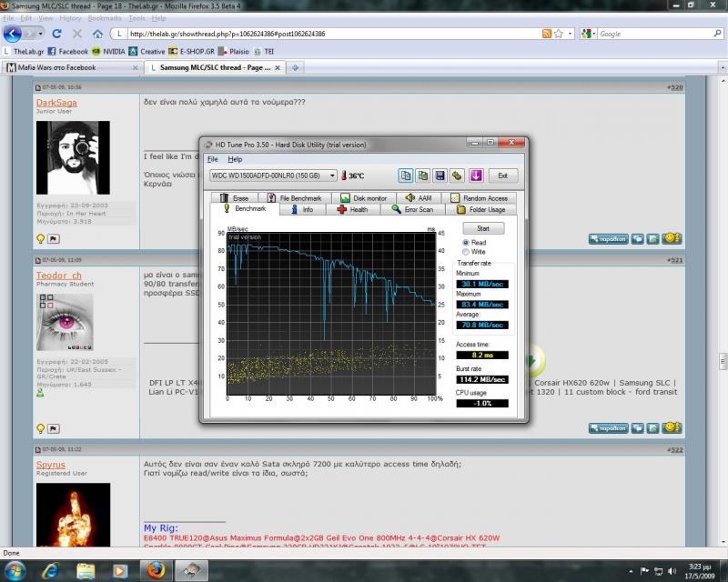Click the Google search box in Firefox
Viewport: 728px width, 582px height.
click(x=654, y=34)
